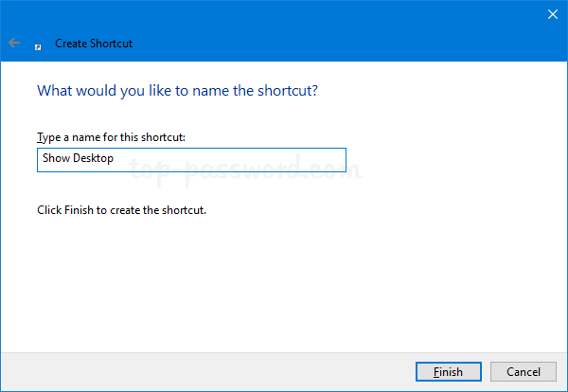Click the "Create Shortcut" window title text

(92, 44)
